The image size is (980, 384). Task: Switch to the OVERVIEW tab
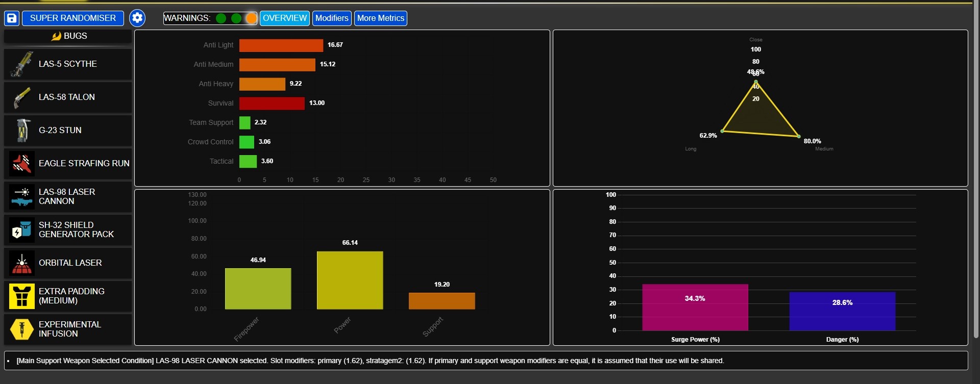click(285, 18)
